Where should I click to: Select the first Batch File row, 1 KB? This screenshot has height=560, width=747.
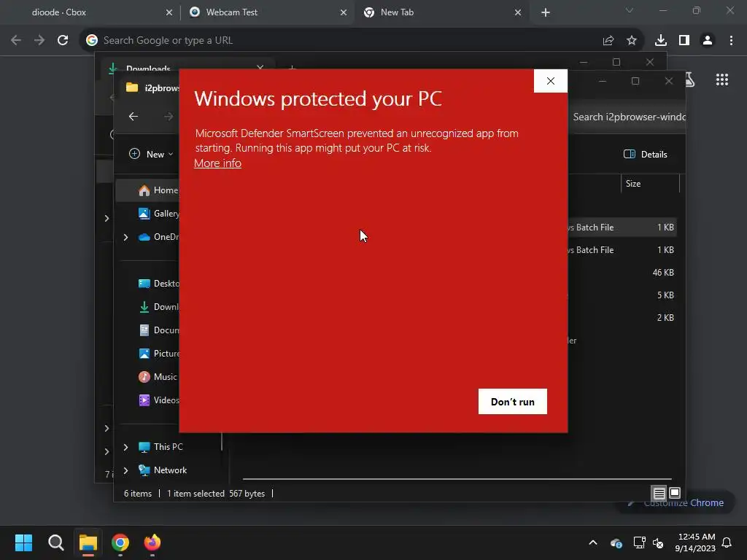click(x=622, y=227)
